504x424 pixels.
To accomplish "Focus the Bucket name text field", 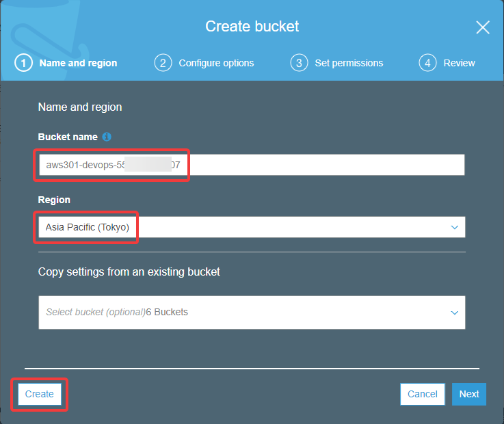I will (252, 165).
